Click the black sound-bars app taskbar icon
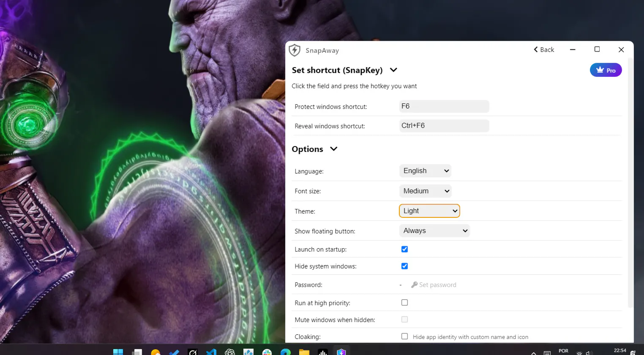644x355 pixels. 323,352
